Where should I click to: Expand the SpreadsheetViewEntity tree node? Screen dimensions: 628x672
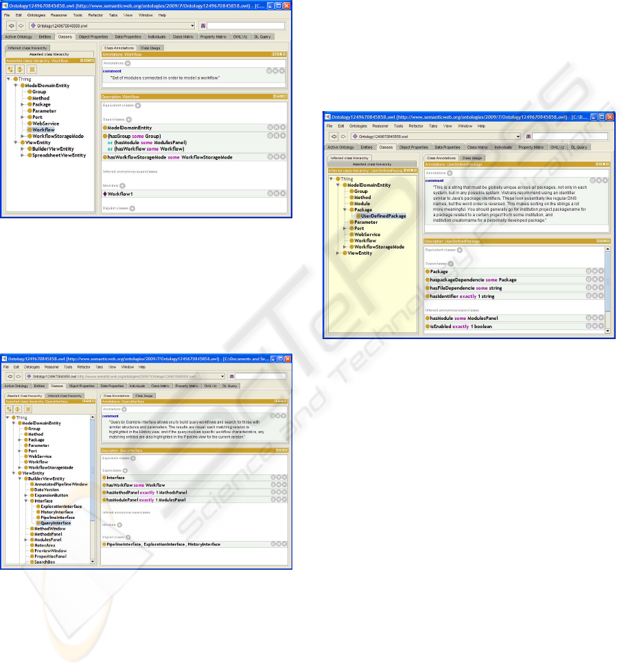[23, 155]
